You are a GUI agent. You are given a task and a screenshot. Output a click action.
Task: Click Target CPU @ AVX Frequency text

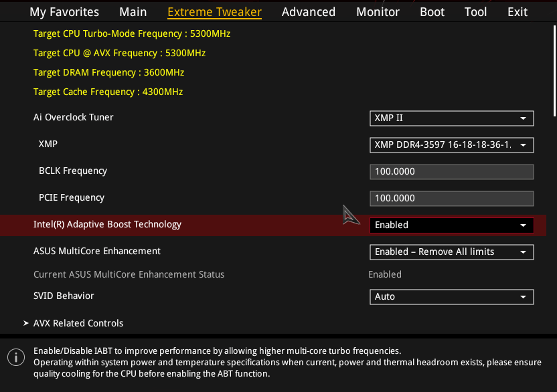coord(119,54)
